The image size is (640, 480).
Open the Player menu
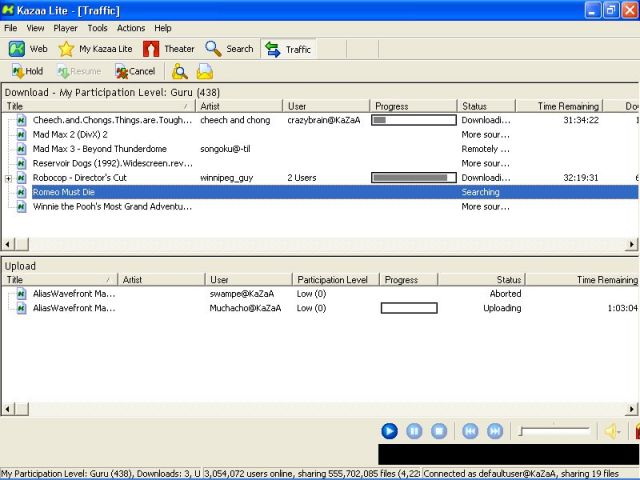pos(65,28)
